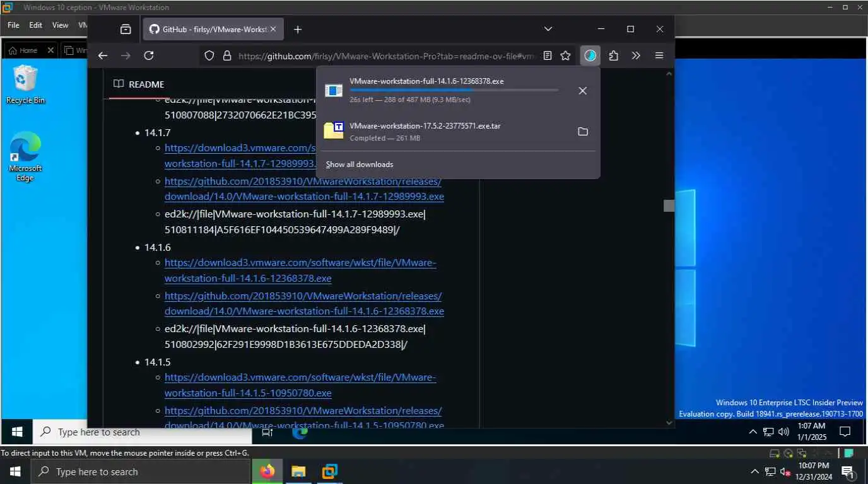Click guest clock 1:07 AM
This screenshot has width=868, height=484.
811,432
